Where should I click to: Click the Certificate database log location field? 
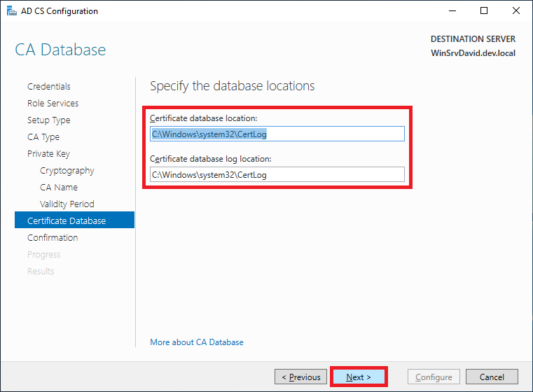pos(277,175)
